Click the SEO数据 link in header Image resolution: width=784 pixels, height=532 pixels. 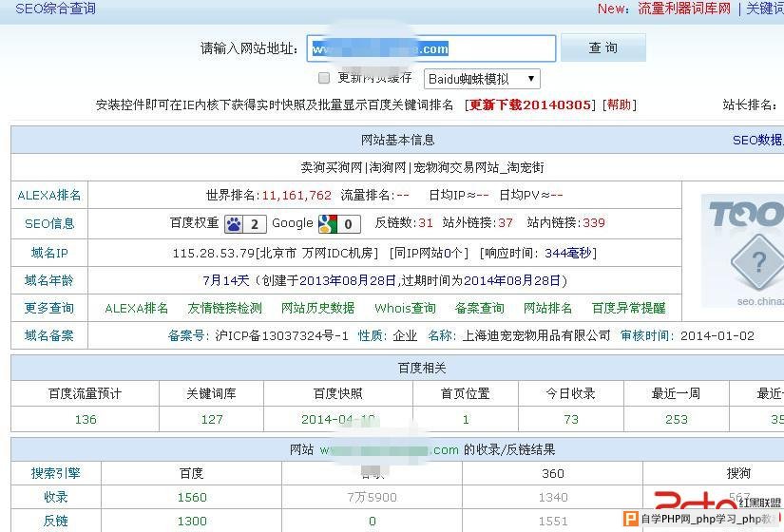758,140
